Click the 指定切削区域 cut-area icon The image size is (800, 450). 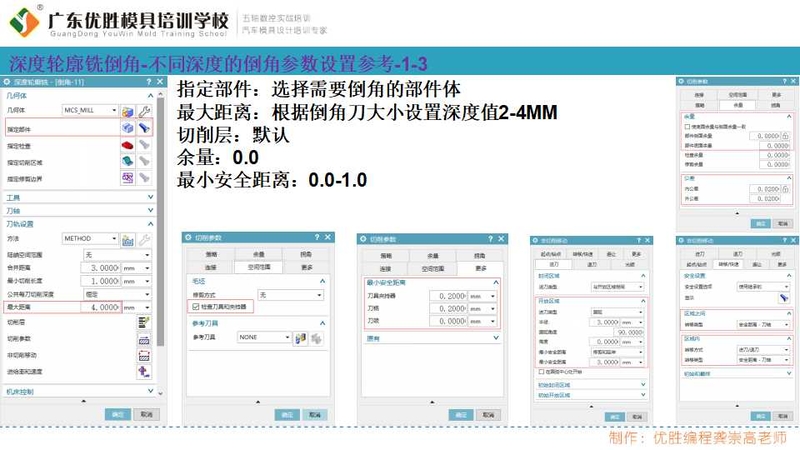[x=128, y=162]
